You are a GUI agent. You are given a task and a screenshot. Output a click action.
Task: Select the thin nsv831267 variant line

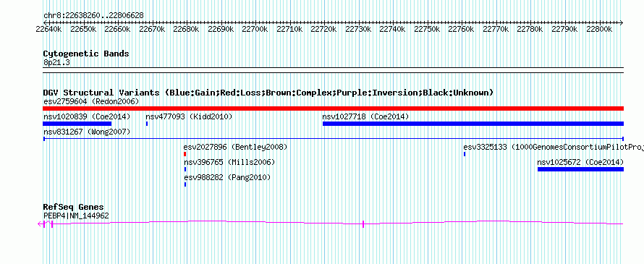coord(333,139)
